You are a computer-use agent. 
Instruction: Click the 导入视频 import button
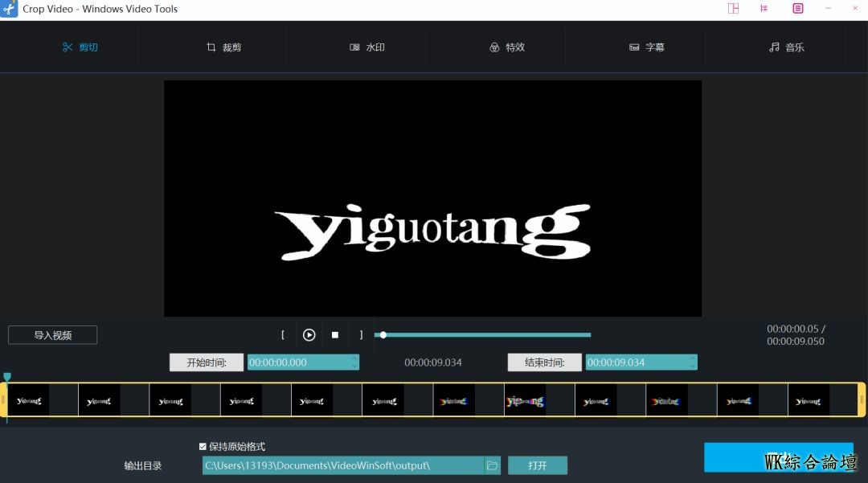tap(52, 335)
